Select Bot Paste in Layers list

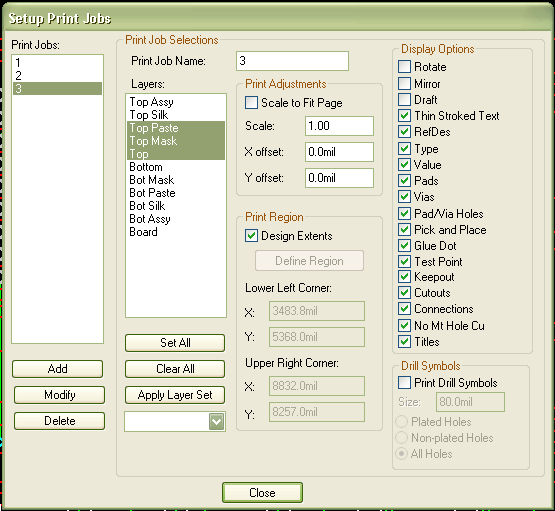pyautogui.click(x=176, y=193)
